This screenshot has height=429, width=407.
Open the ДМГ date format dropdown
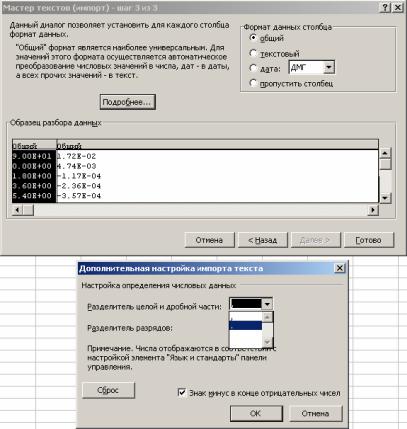pyautogui.click(x=329, y=68)
